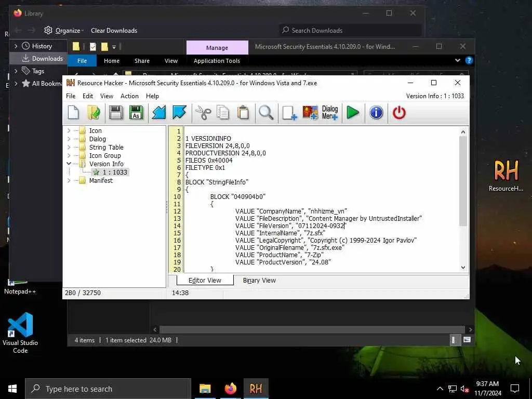Viewport: 532px width, 399px height.
Task: Open the blue info icon
Action: tap(376, 113)
